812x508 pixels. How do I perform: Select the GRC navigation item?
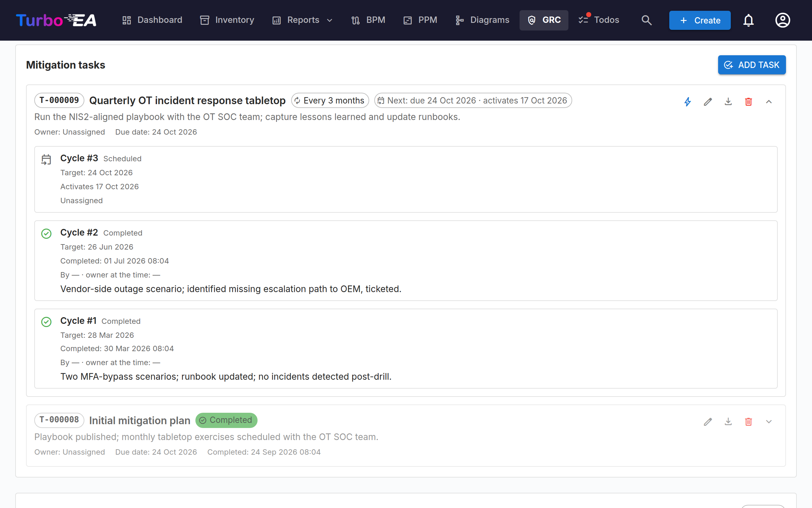544,20
